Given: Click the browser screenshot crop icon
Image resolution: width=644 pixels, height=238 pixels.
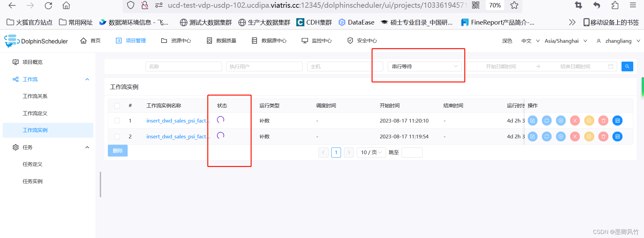Looking at the screenshot, I should point(578,5).
